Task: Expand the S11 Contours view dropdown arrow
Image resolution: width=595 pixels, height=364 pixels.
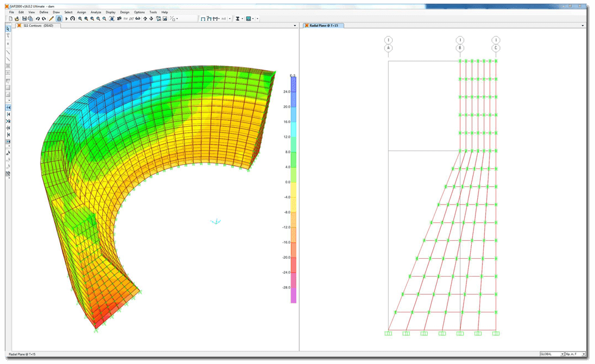Action: [295, 26]
